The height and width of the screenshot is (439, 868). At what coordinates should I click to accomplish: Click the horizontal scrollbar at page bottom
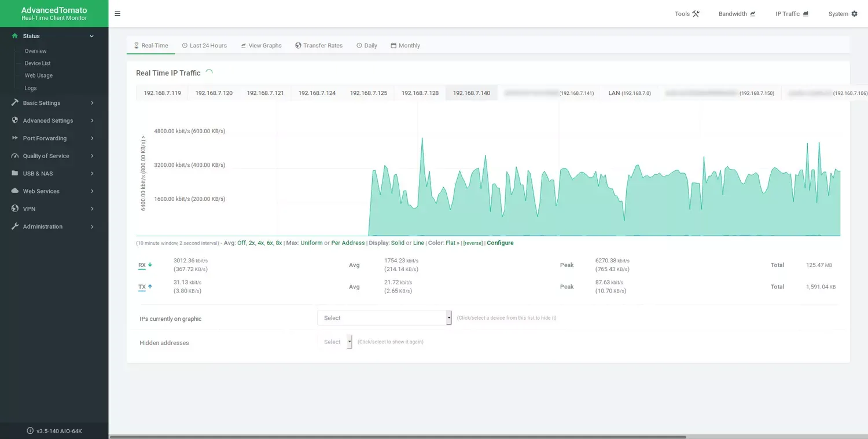pyautogui.click(x=398, y=437)
